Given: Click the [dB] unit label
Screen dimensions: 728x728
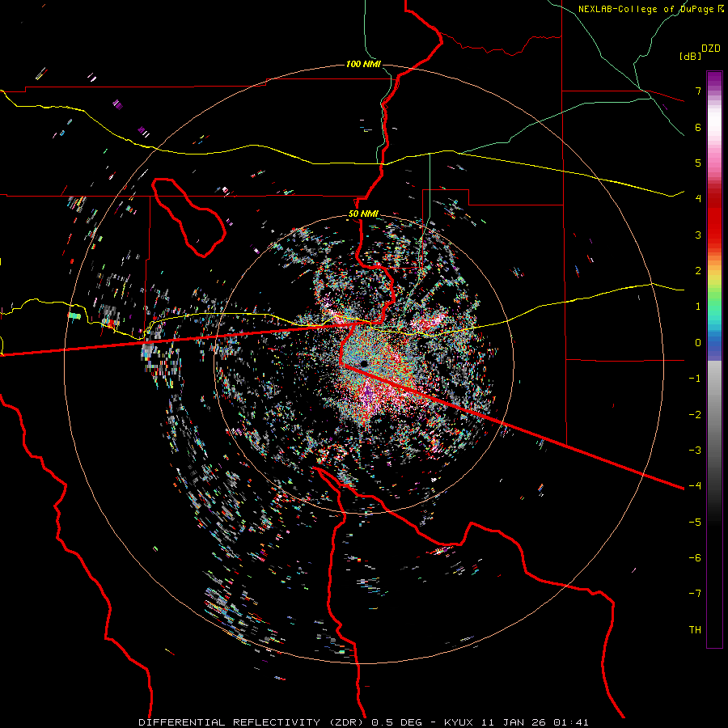Looking at the screenshot, I should [x=690, y=56].
